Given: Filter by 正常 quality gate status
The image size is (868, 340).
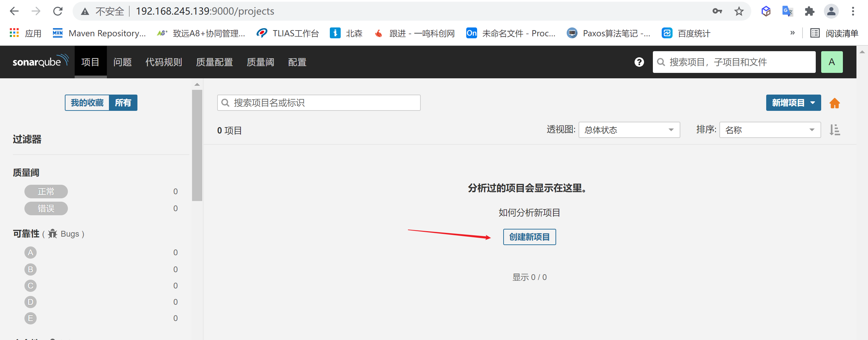Looking at the screenshot, I should pyautogui.click(x=46, y=192).
